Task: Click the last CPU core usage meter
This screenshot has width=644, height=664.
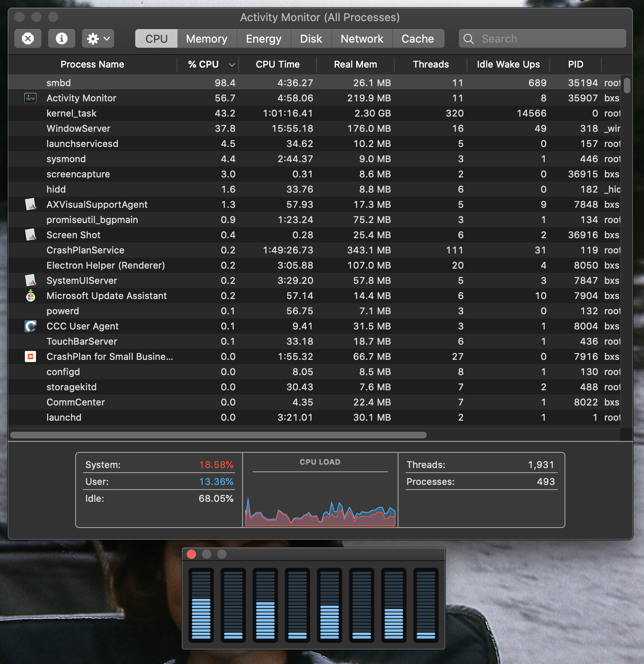Action: click(426, 605)
